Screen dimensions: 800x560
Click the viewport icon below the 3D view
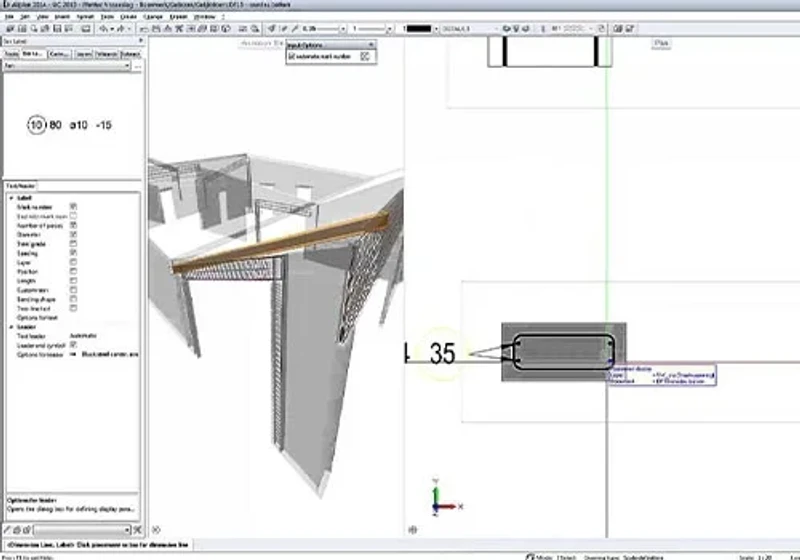pyautogui.click(x=156, y=530)
